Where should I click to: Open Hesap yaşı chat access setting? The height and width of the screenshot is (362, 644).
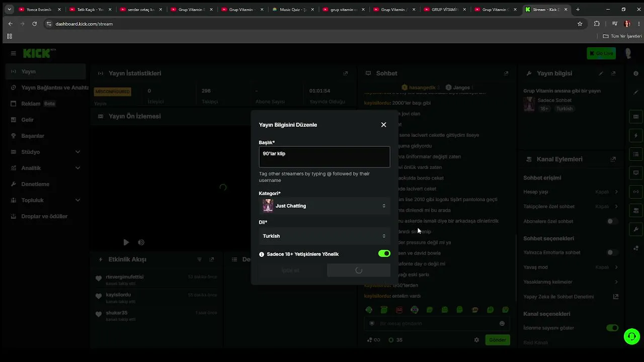tap(571, 192)
